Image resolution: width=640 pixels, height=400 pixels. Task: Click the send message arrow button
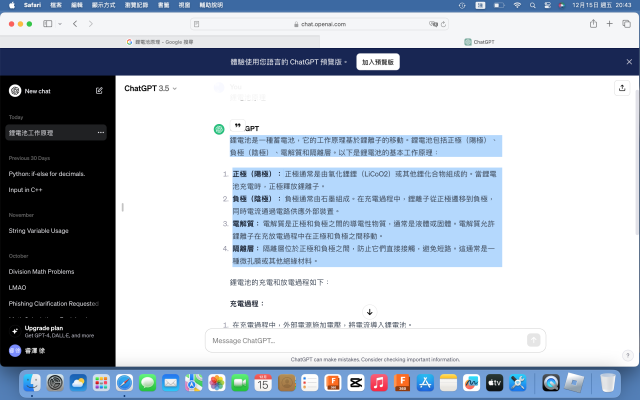tap(533, 340)
